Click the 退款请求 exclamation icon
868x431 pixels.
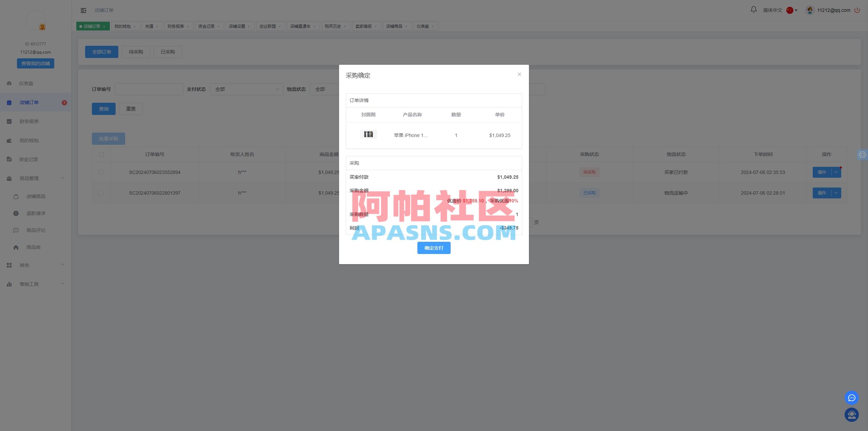(x=16, y=213)
